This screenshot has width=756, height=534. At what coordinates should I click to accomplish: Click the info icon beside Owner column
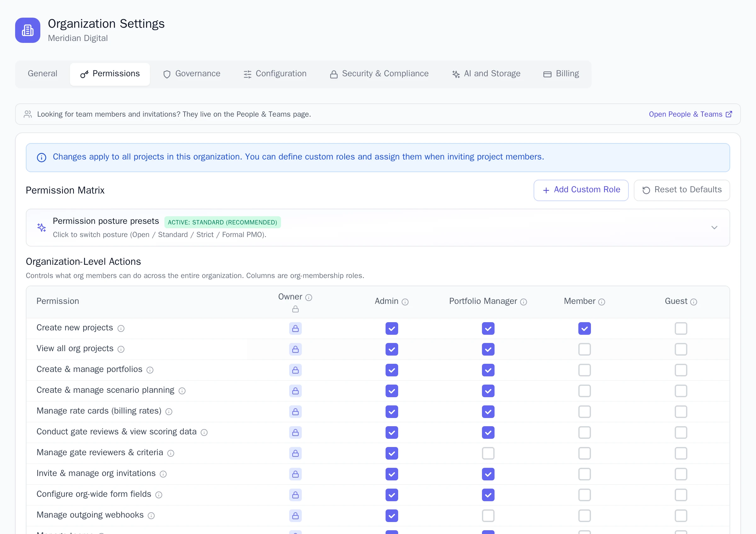308,298
